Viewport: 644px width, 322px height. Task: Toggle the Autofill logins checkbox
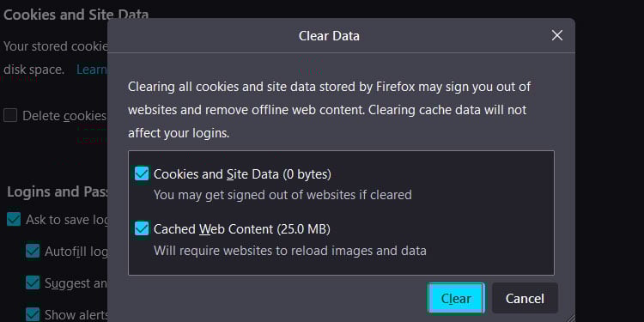tap(33, 251)
